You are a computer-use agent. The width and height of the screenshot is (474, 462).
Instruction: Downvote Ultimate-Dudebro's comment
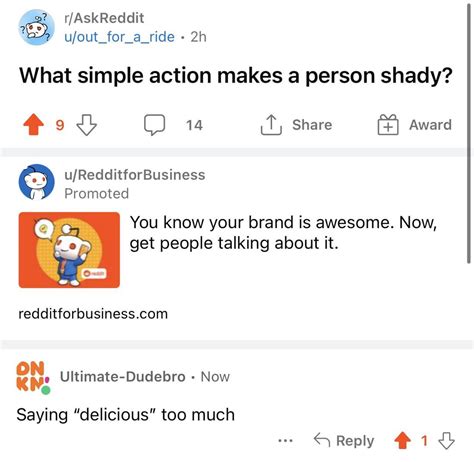(447, 441)
